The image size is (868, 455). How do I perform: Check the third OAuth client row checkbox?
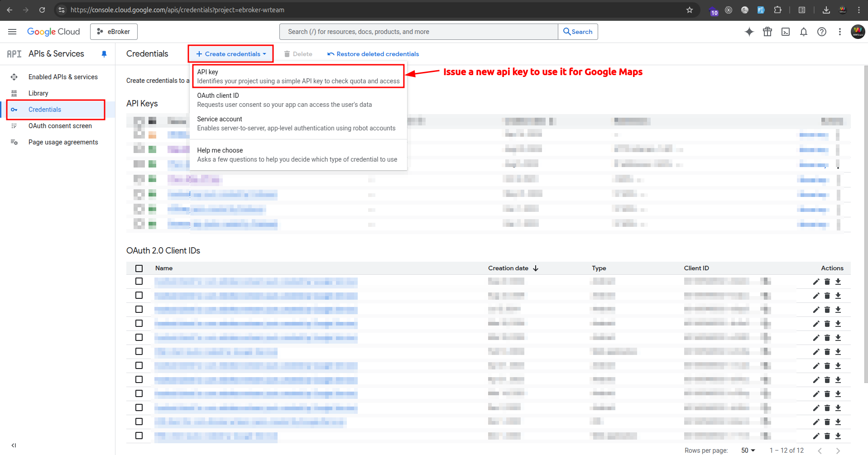(x=139, y=309)
